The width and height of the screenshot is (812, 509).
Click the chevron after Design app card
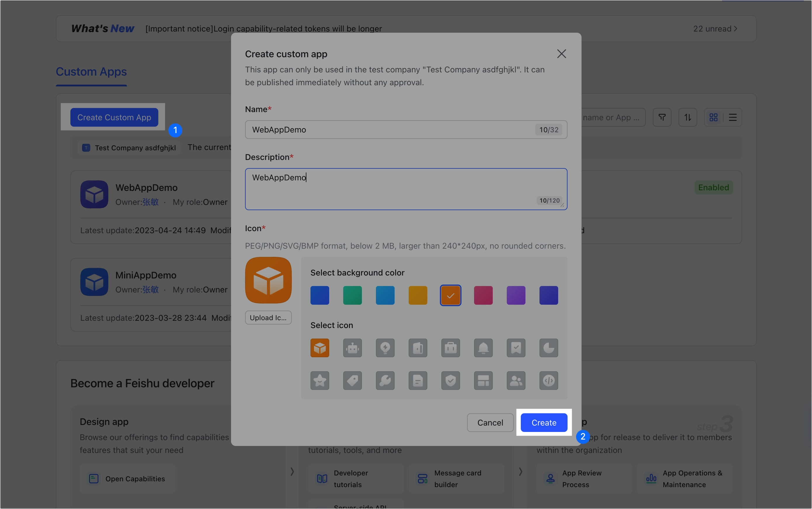tap(292, 472)
